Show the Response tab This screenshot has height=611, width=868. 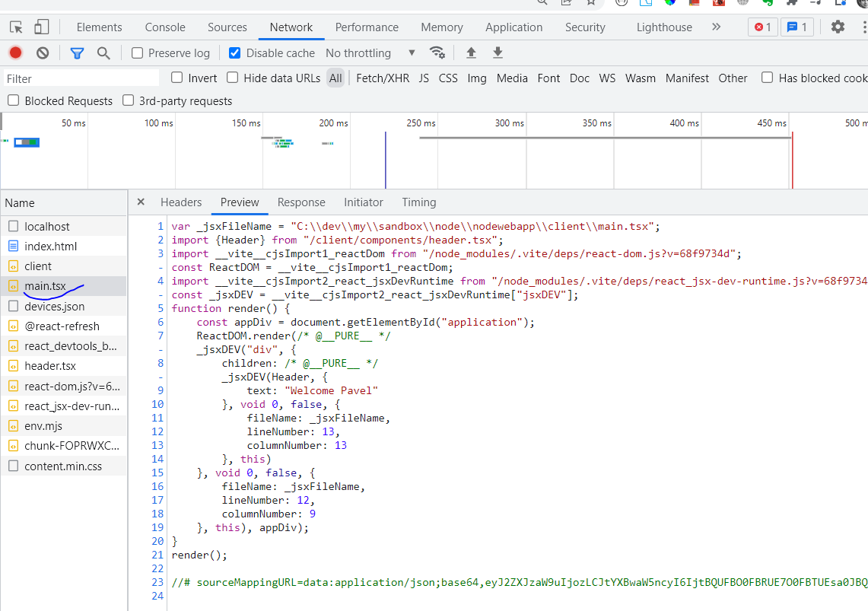tap(301, 202)
